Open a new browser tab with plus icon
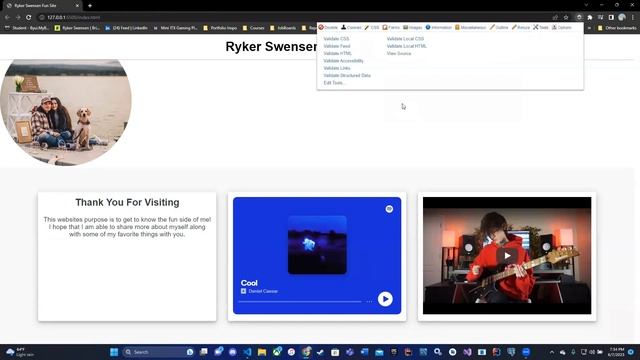The image size is (640, 360). point(90,6)
